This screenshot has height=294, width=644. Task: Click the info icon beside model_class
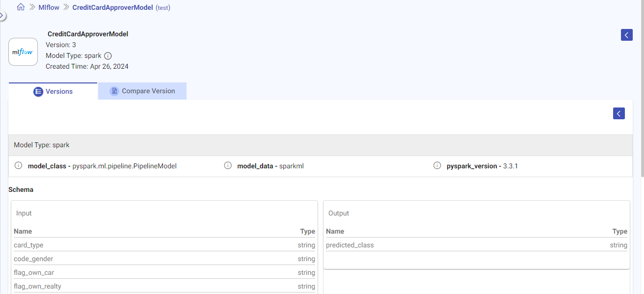click(x=18, y=165)
